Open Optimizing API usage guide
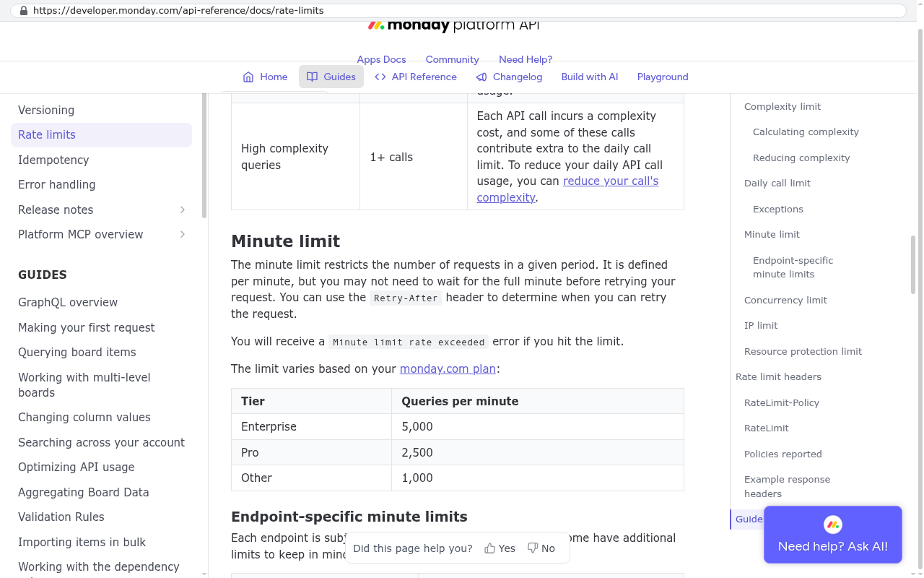Image resolution: width=924 pixels, height=578 pixels. pos(77,467)
